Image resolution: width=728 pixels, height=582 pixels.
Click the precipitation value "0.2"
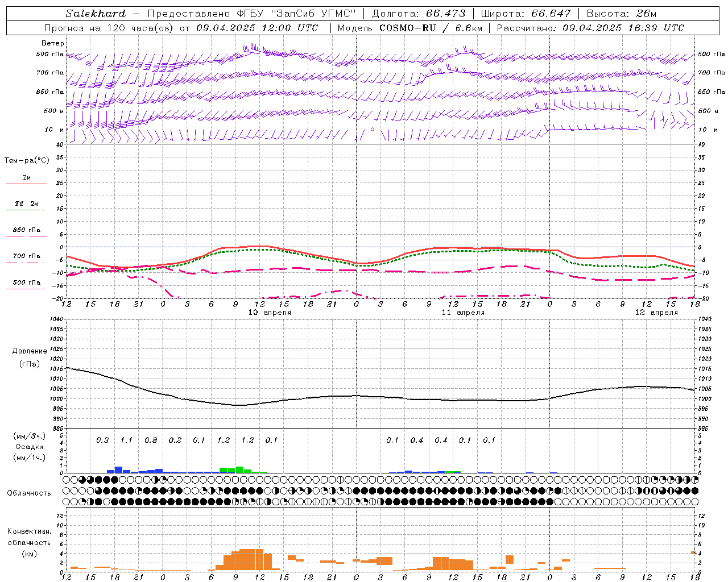click(x=175, y=440)
